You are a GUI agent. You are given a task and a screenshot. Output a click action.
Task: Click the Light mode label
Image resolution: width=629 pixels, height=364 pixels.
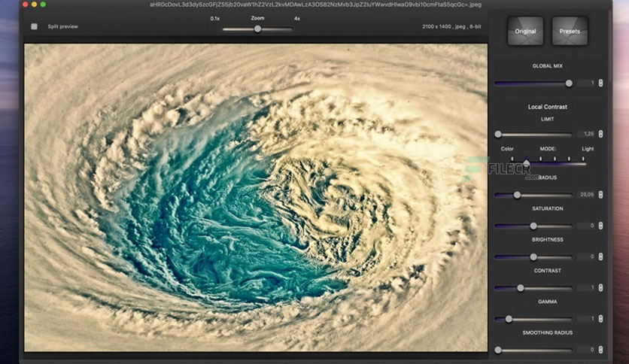point(588,149)
